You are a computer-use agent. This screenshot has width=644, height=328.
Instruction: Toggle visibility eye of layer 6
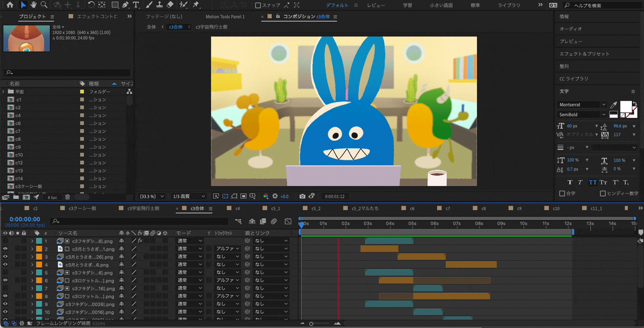point(5,280)
